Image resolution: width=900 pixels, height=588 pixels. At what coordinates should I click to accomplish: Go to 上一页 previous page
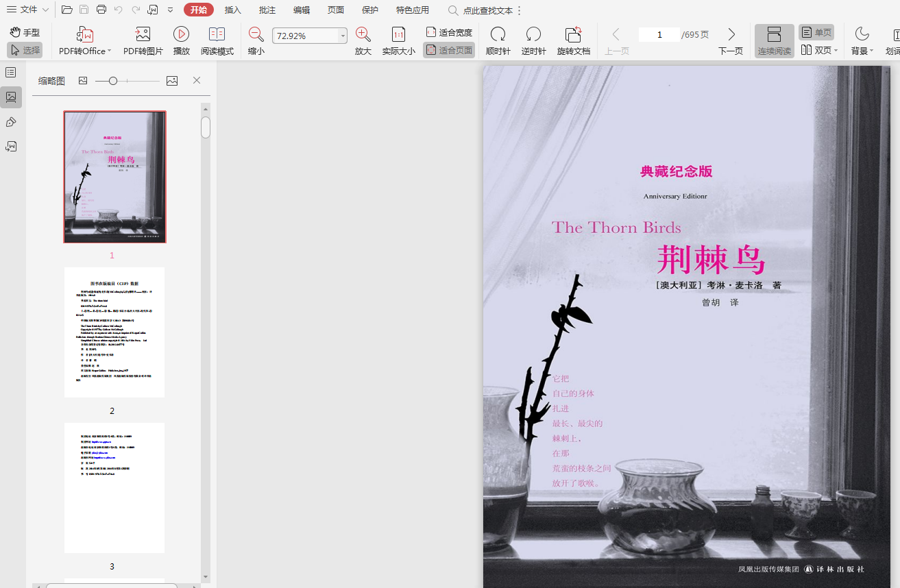[x=616, y=41]
